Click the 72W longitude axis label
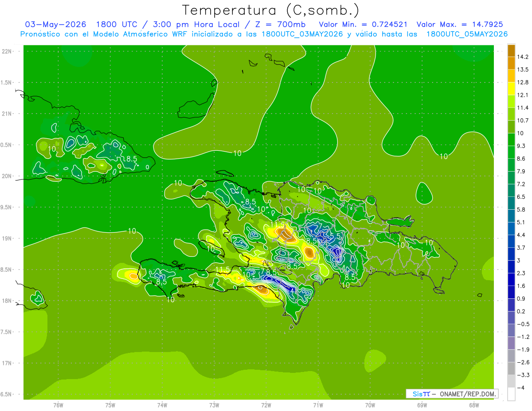 (266, 405)
